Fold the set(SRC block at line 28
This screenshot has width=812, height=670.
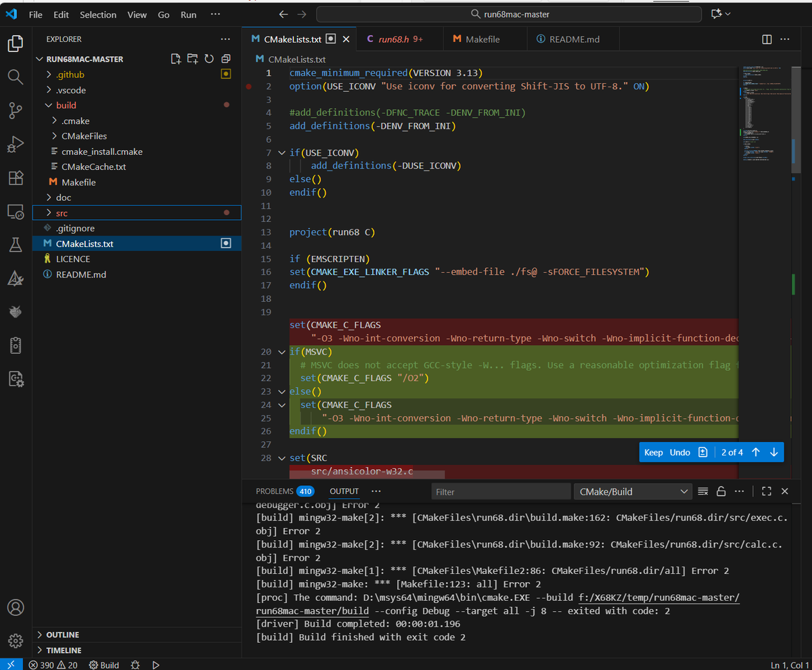point(282,458)
